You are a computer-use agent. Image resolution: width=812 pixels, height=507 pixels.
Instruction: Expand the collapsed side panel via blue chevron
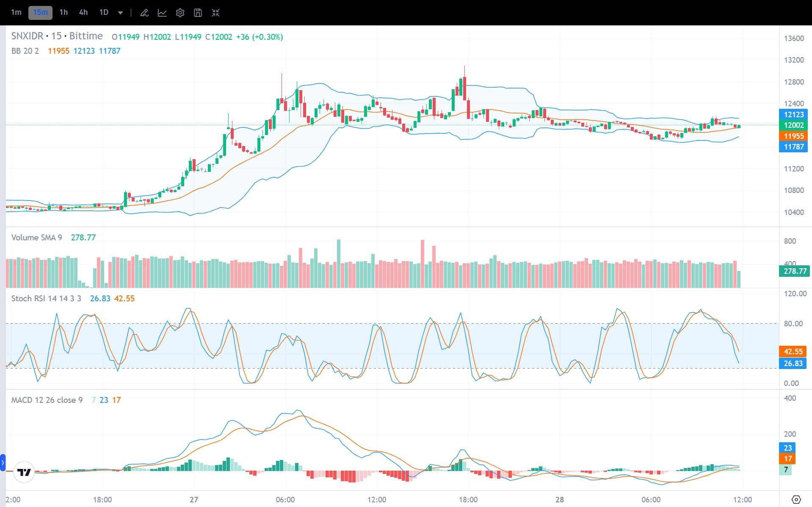pos(3,463)
